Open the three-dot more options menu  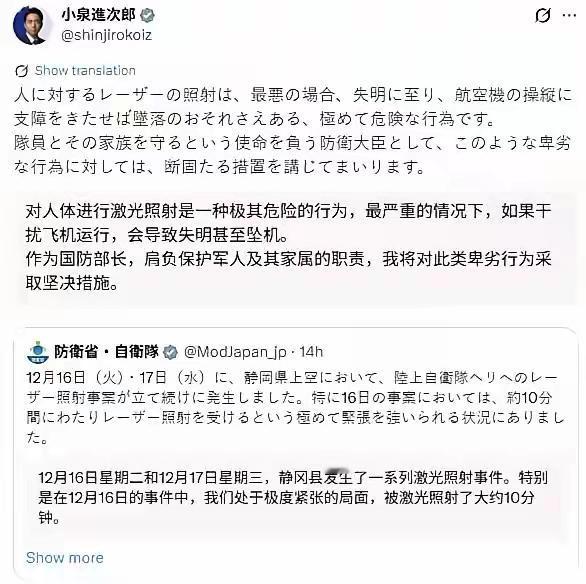569,16
